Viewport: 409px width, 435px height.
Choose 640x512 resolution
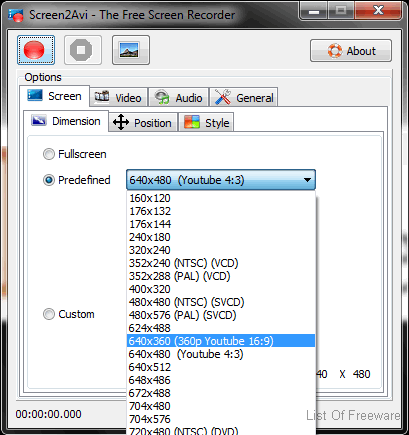pyautogui.click(x=221, y=367)
